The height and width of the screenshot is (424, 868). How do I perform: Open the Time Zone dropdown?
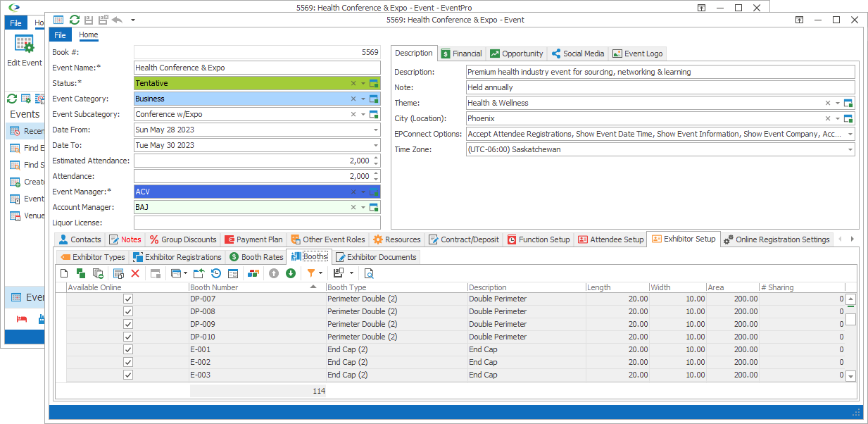[x=850, y=149]
